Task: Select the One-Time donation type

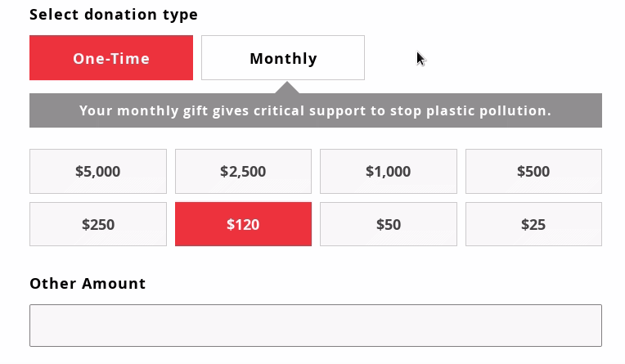Action: 111,58
